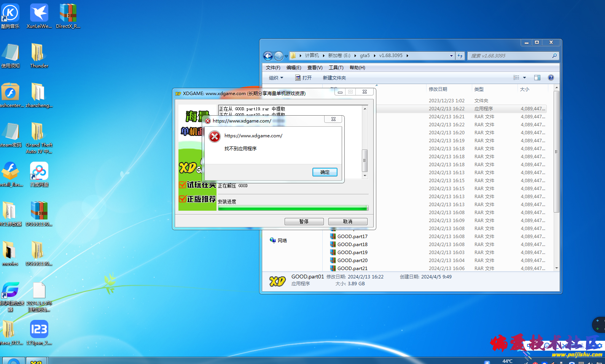The image size is (605, 364).
Task: Open the 文件(F) menu
Action: (273, 67)
